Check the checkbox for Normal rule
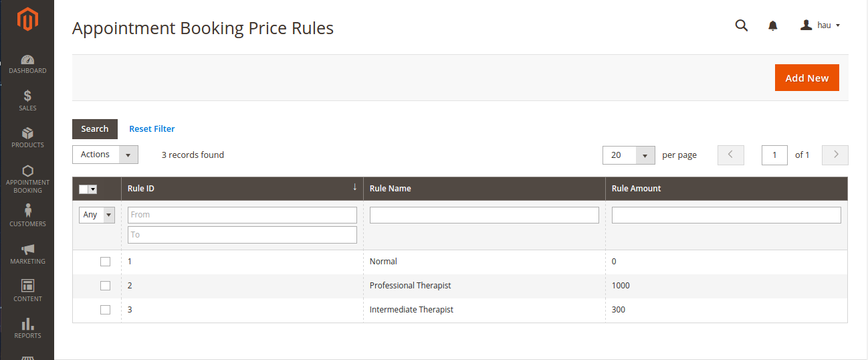The width and height of the screenshot is (868, 360). [x=105, y=262]
